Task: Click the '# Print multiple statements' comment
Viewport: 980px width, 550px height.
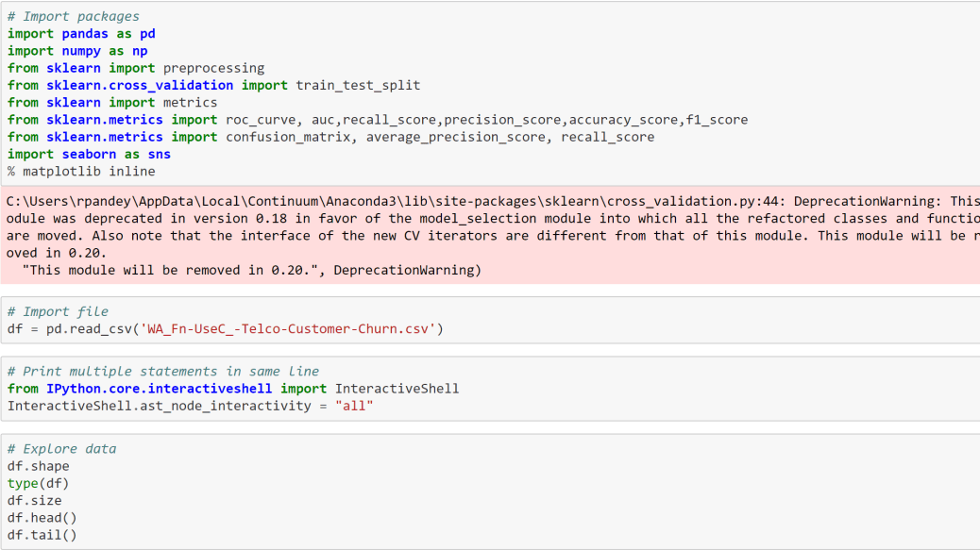Action: [163, 372]
